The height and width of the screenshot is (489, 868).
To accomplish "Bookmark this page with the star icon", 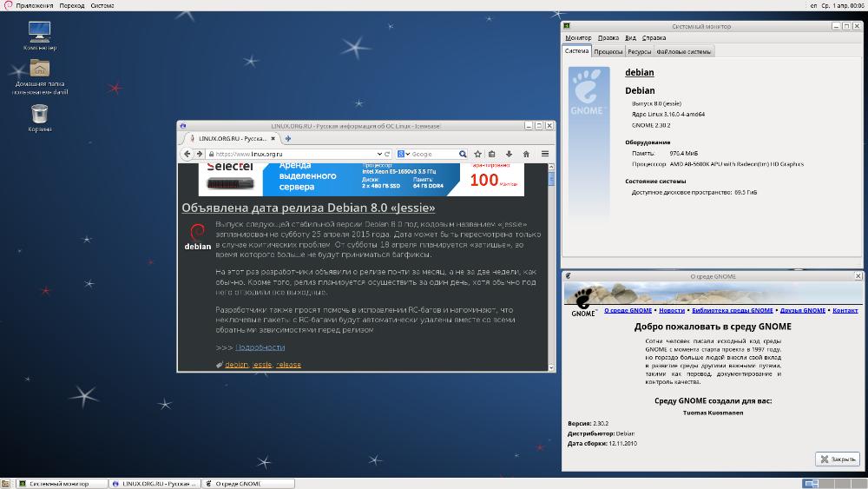I will [x=477, y=154].
